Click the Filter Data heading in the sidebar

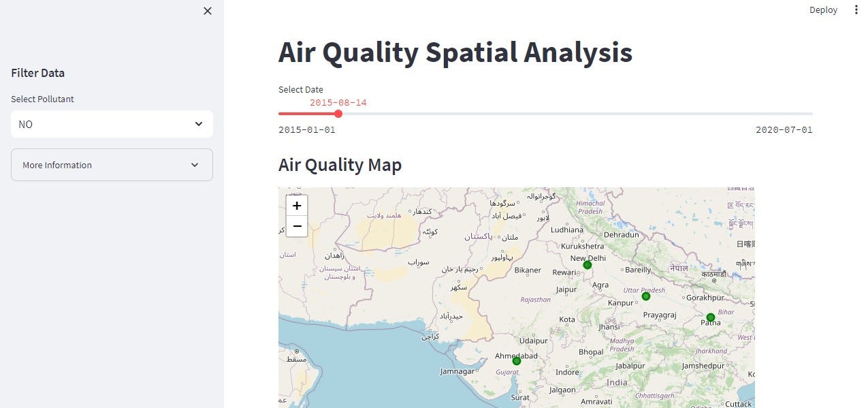tap(37, 73)
